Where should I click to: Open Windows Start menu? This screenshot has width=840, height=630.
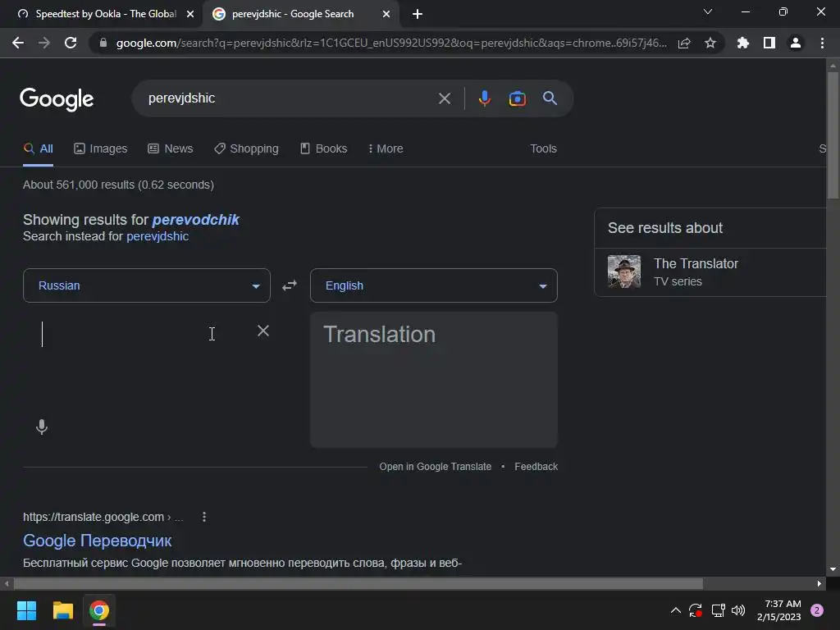[x=26, y=610]
